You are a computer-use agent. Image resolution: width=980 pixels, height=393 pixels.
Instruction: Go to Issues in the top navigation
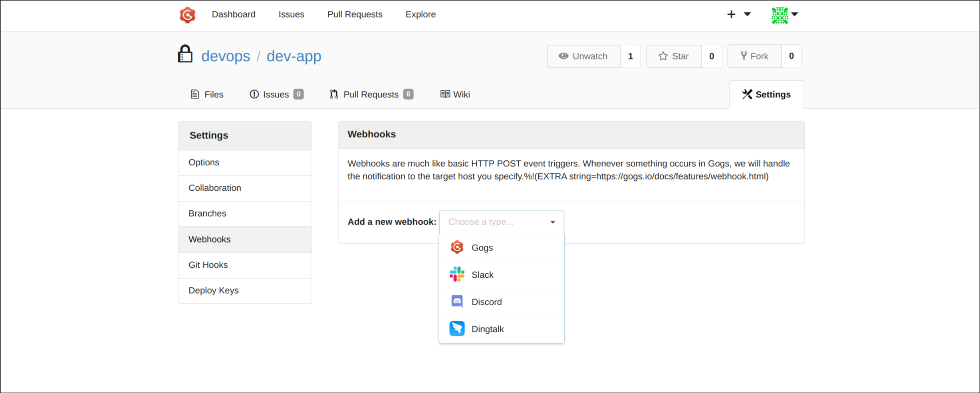coord(291,14)
